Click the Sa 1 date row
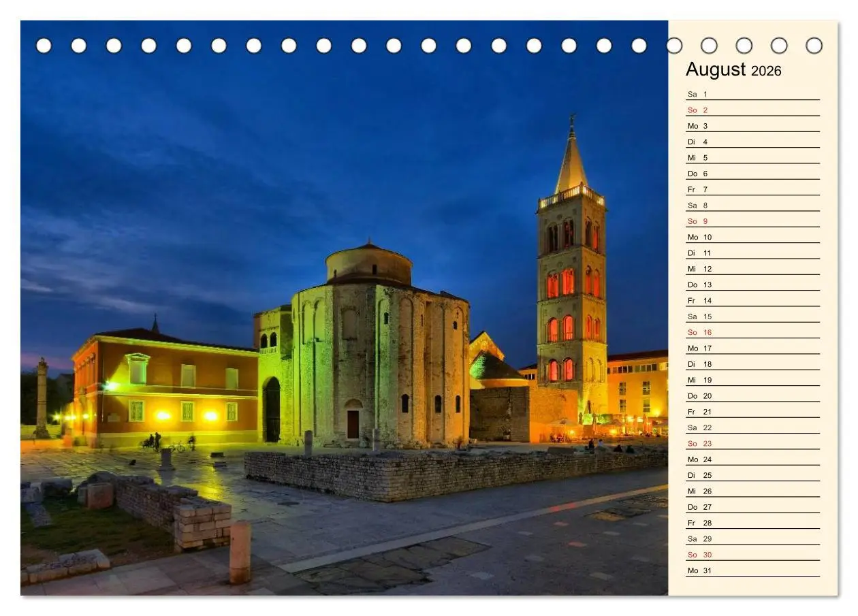The height and width of the screenshot is (616, 858). [x=752, y=94]
